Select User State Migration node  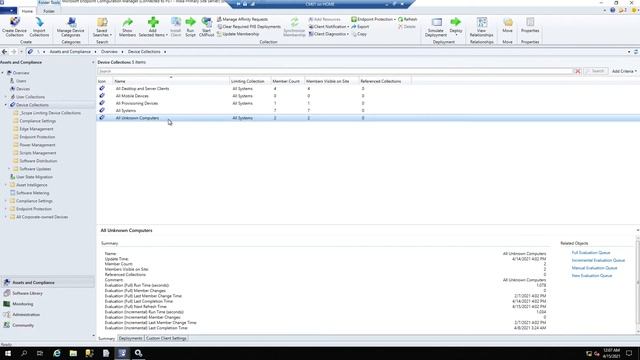[34, 177]
